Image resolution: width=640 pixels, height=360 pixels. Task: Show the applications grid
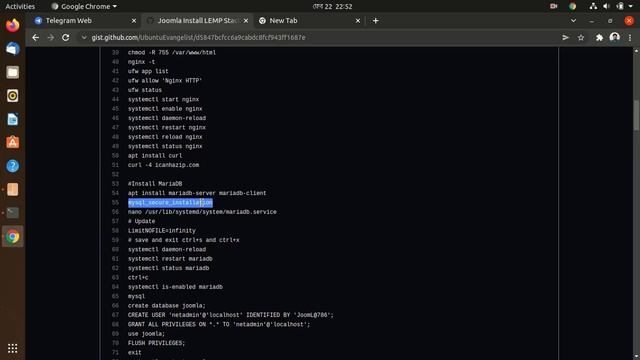(13, 348)
